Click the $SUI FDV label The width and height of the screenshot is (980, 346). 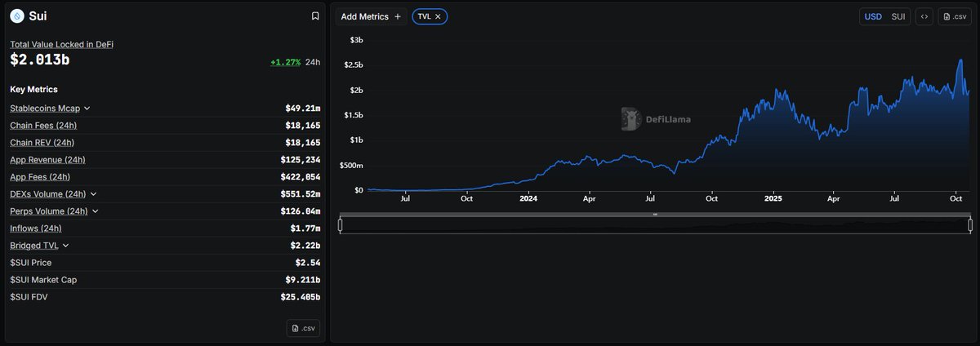tap(29, 297)
